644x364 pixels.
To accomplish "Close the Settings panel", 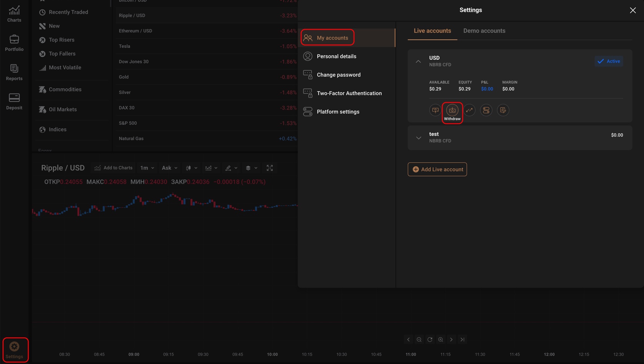I will click(x=633, y=10).
